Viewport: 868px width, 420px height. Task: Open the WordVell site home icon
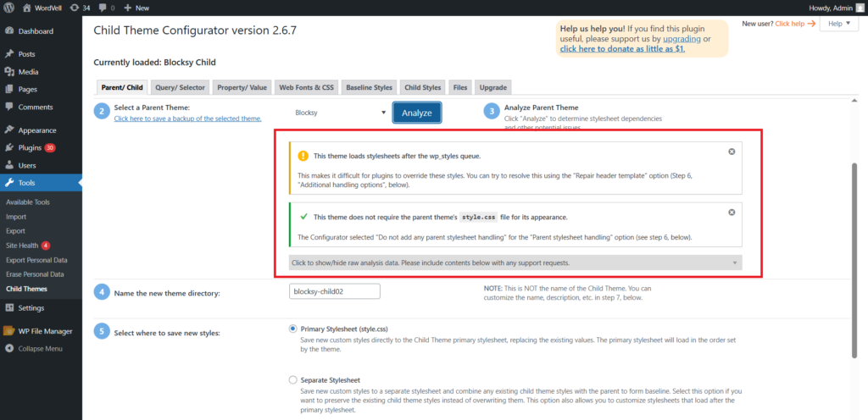coord(26,8)
